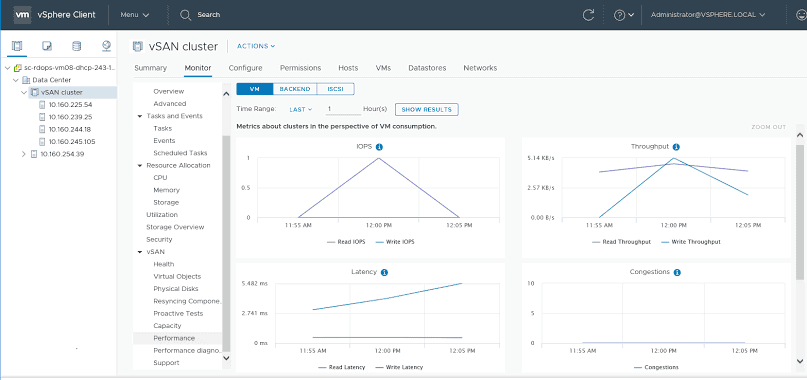Select the VM performance view
Viewport: 807px width, 380px height.
coord(254,89)
